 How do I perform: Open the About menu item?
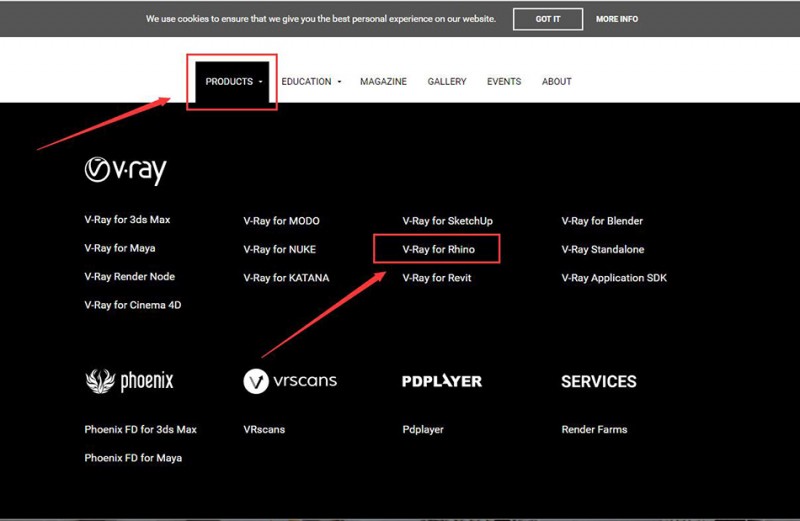coord(557,82)
